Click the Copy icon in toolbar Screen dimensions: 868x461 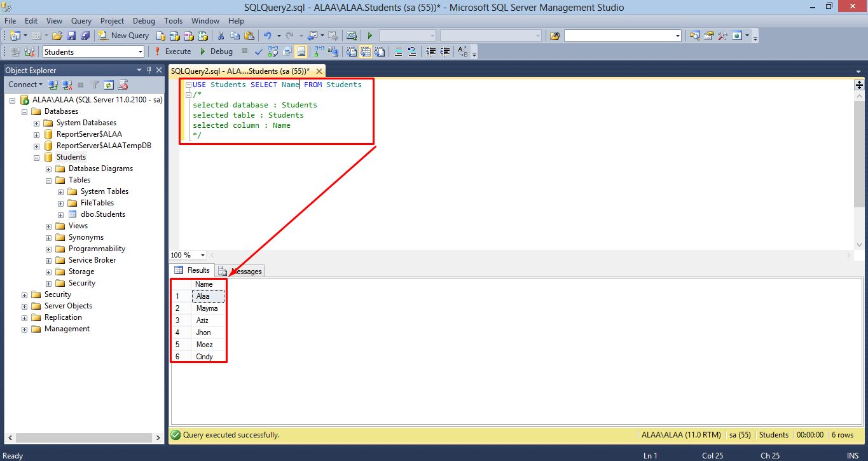pos(235,36)
